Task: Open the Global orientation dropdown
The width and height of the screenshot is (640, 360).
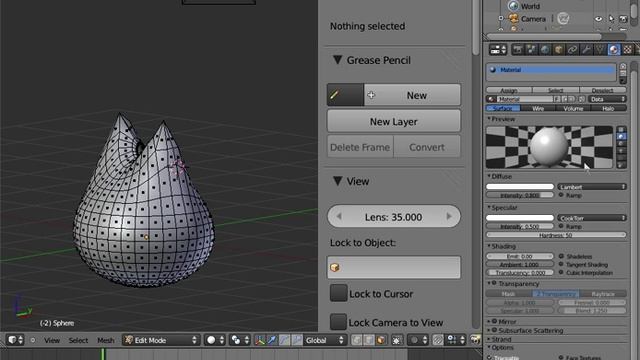Action: [325, 340]
